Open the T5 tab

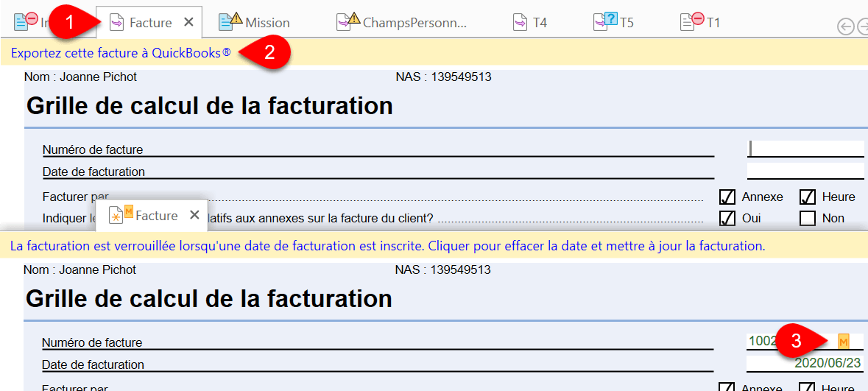(614, 23)
